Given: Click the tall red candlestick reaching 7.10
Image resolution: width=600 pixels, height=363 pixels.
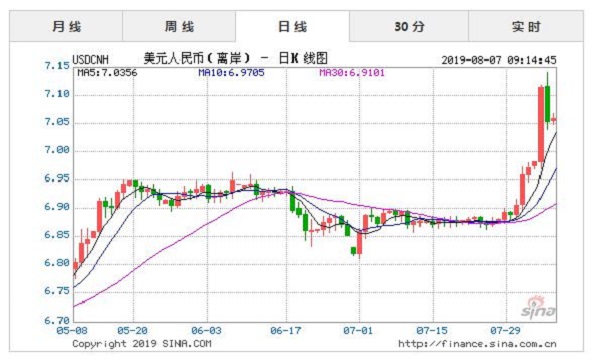Looking at the screenshot, I should coord(541,124).
